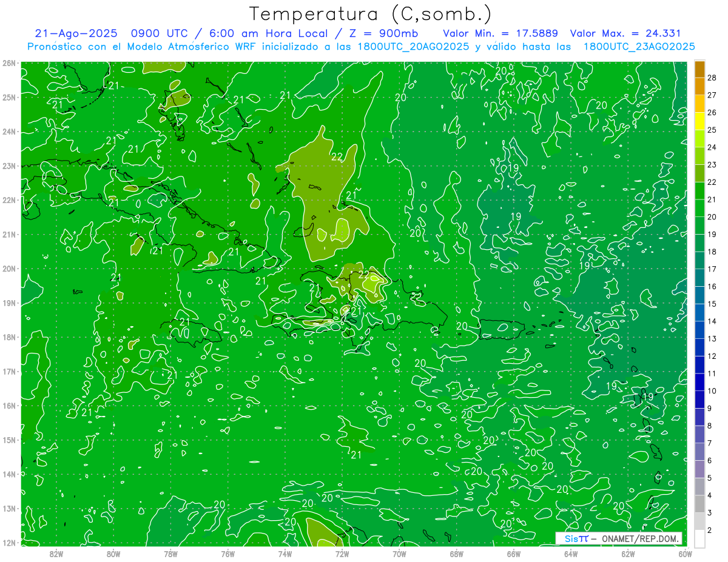Click the map title 'Temperatura (C,somb.)'
Screen dimensions: 728x562
[x=371, y=15]
